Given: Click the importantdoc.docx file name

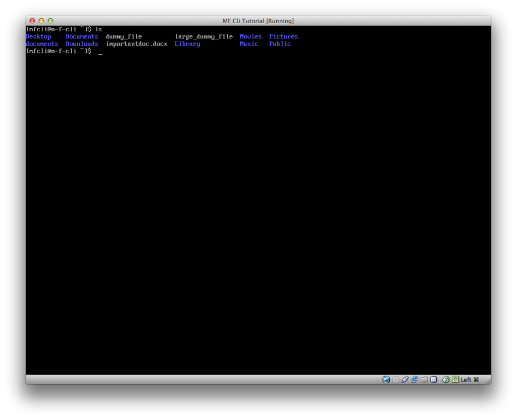Looking at the screenshot, I should [136, 44].
